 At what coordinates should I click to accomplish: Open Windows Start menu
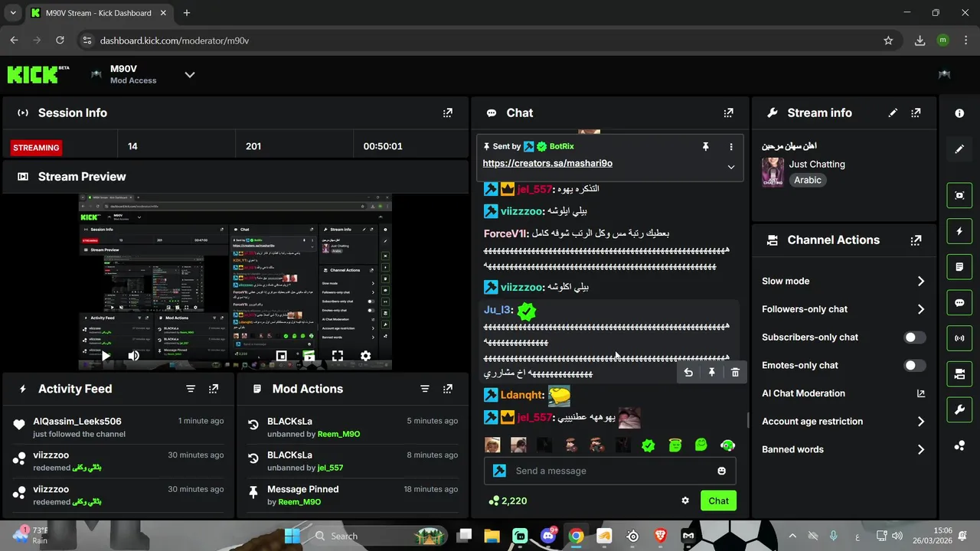click(x=292, y=536)
